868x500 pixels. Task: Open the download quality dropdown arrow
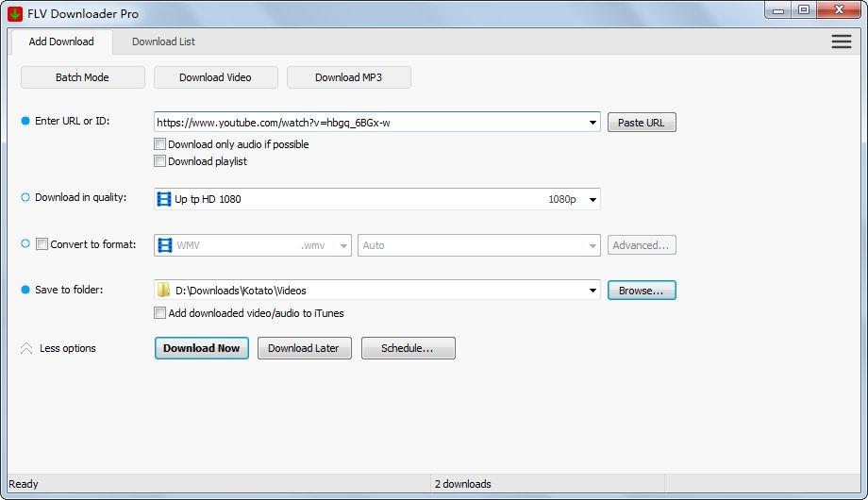(x=593, y=199)
